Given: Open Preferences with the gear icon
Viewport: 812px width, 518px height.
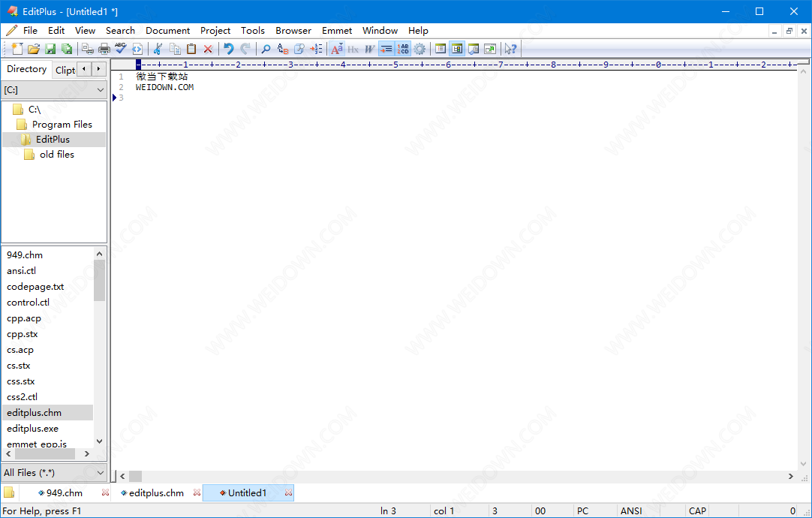Looking at the screenshot, I should [420, 49].
